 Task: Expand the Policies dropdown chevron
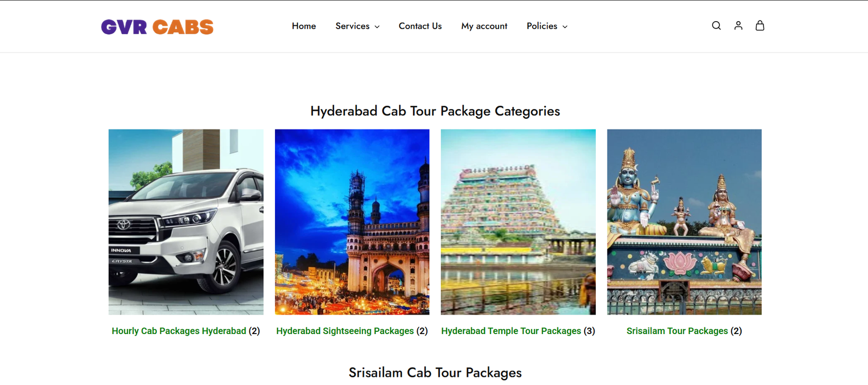point(565,27)
